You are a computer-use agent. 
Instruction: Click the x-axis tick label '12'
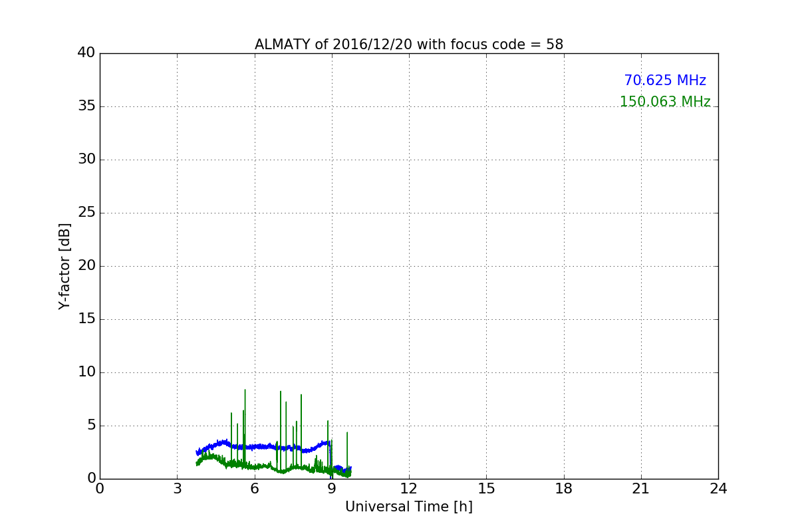409,489
